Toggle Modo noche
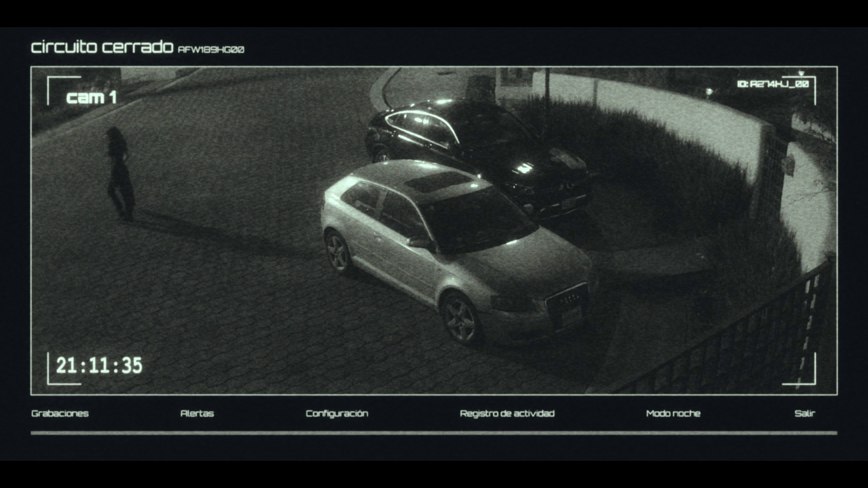 click(x=673, y=413)
